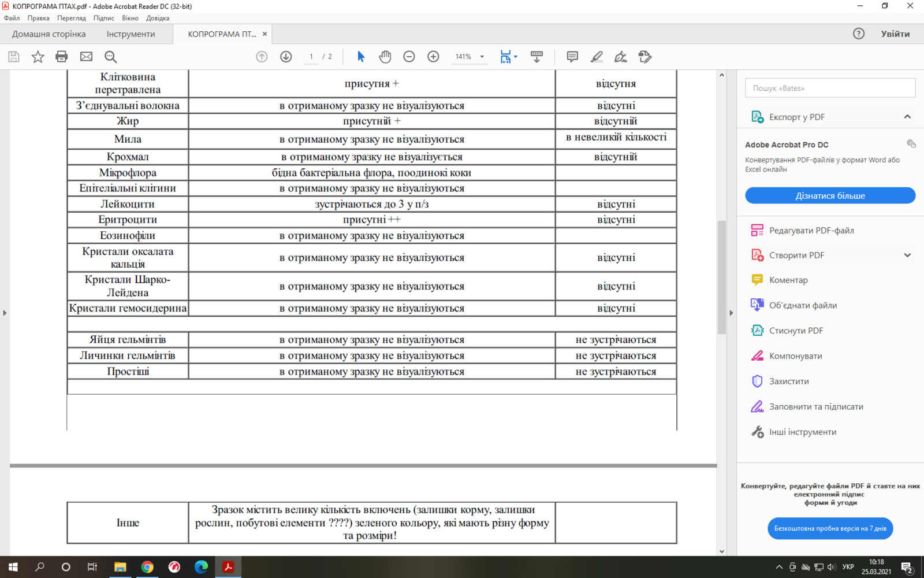The image size is (924, 578).
Task: Add a sticky note comment
Action: (x=572, y=57)
